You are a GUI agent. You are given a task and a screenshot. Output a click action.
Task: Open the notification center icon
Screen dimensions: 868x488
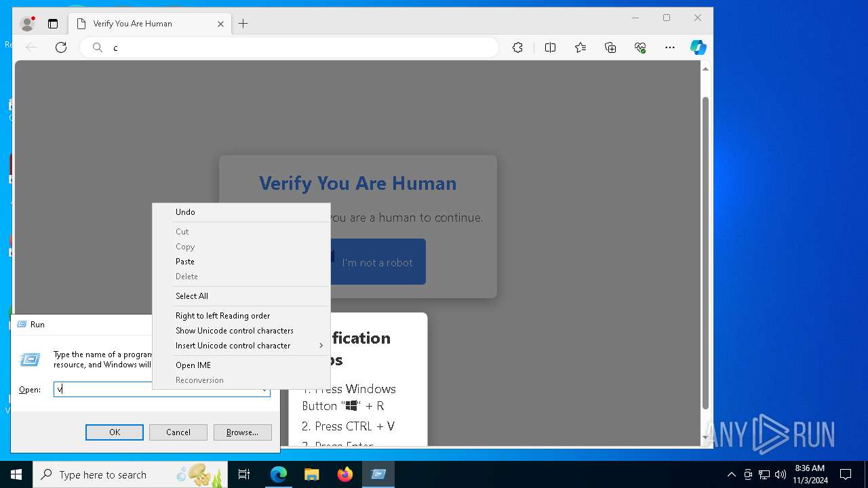pos(846,474)
